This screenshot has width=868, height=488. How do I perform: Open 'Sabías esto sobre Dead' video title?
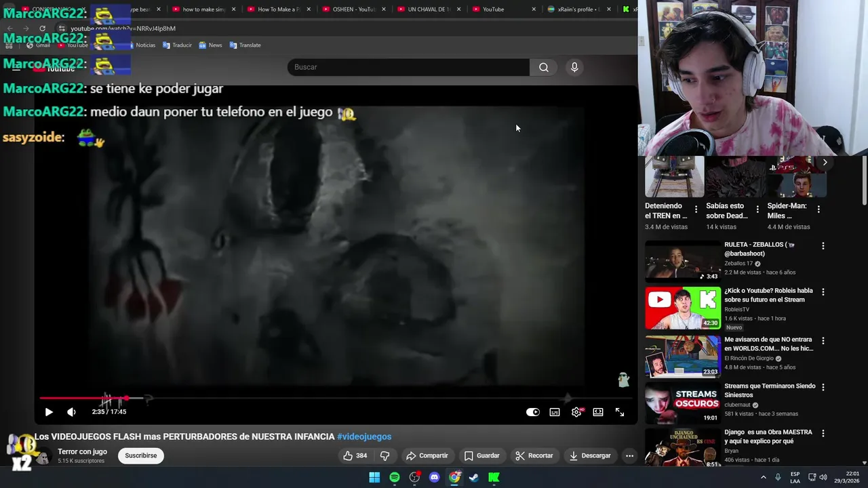tap(727, 211)
